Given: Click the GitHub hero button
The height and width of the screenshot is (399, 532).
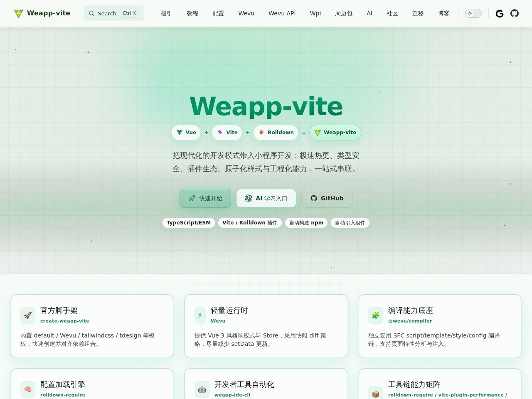Looking at the screenshot, I should 327,198.
